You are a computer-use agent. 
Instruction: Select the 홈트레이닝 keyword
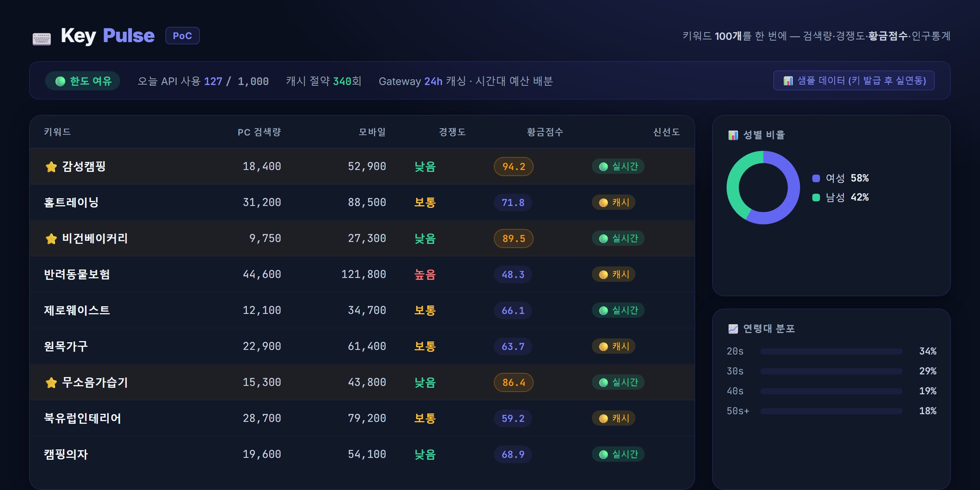pyautogui.click(x=72, y=203)
